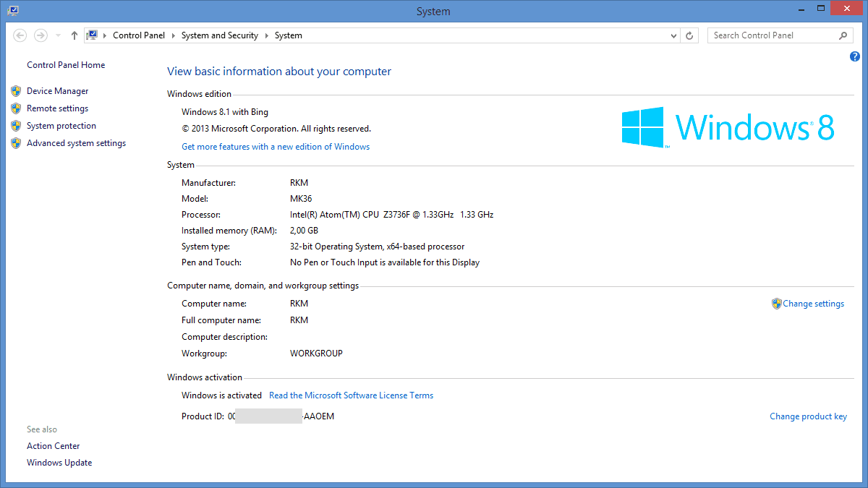Read the Microsoft Software License Terms
868x488 pixels.
click(351, 395)
